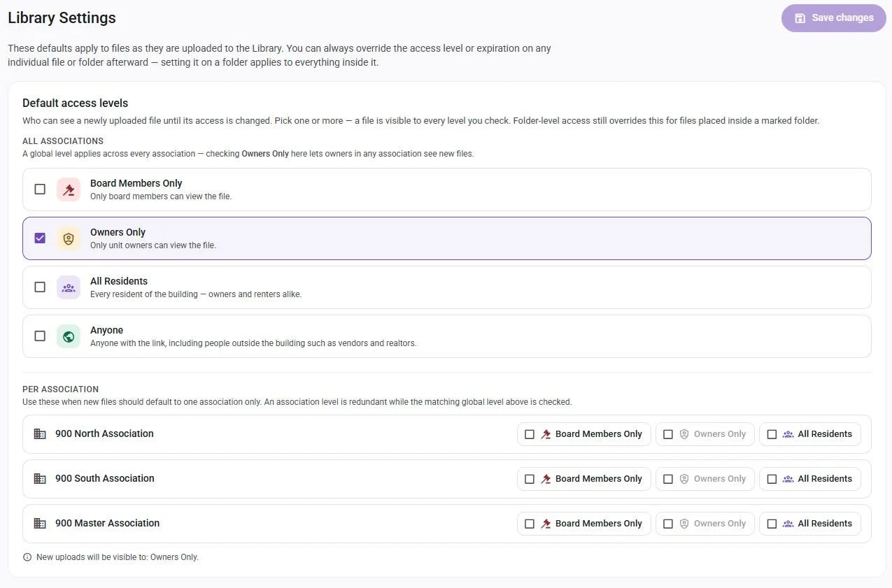Check the global Board Members Only checkbox
892x588 pixels.
[40, 189]
